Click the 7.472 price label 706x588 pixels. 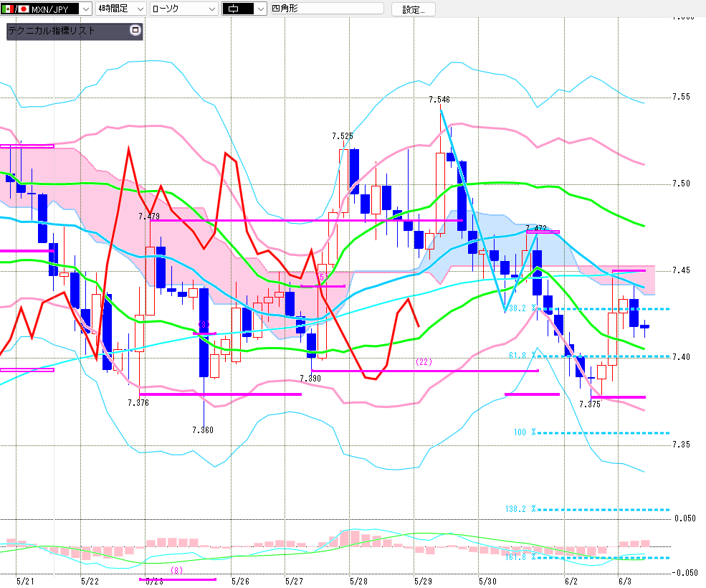pyautogui.click(x=536, y=228)
